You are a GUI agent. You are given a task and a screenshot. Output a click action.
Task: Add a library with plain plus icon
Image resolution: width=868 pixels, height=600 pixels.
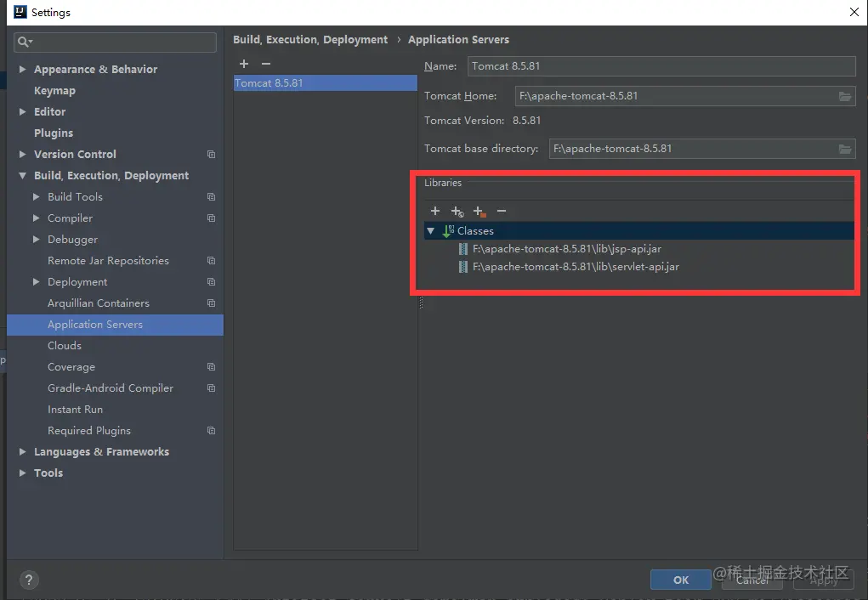pos(435,211)
